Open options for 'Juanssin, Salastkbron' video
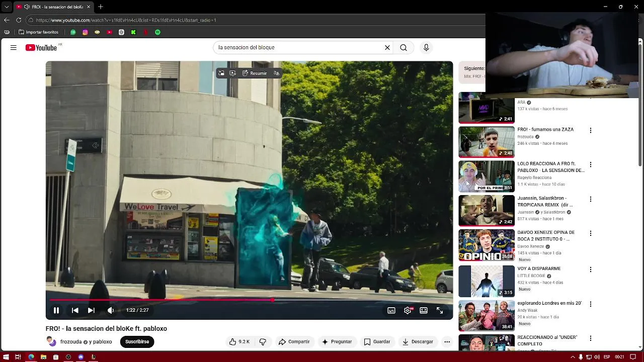 (x=591, y=199)
